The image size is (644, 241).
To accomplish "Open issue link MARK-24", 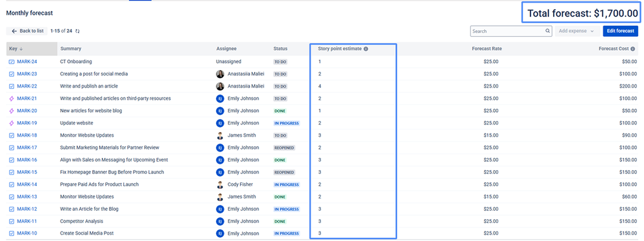I will tap(27, 62).
